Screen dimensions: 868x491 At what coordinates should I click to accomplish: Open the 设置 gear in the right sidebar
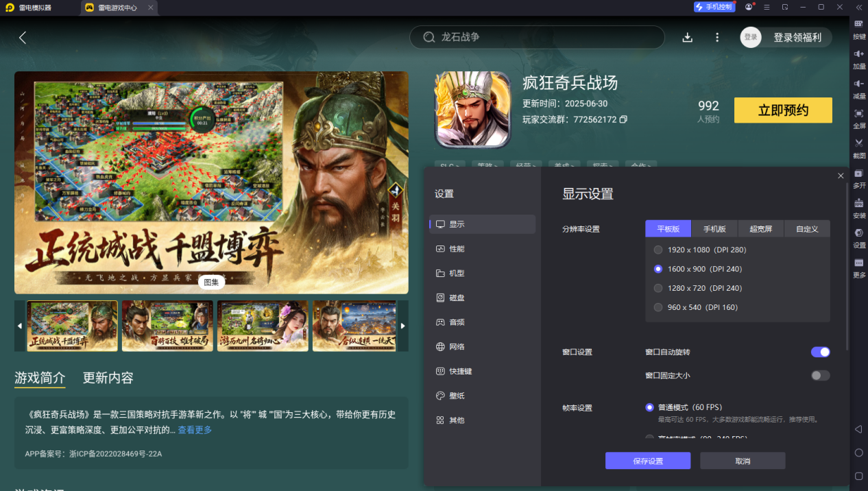858,237
